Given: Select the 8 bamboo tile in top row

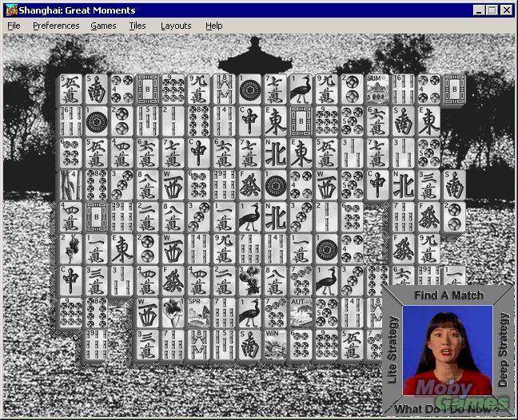Looking at the screenshot, I should [x=224, y=89].
